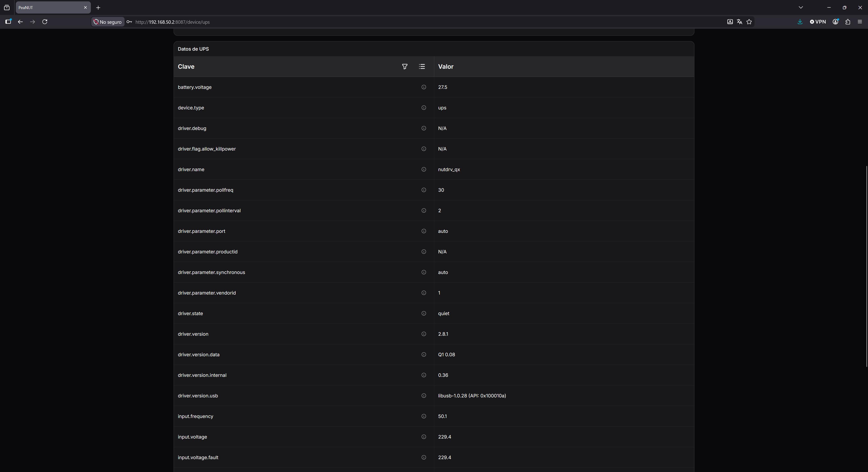868x472 pixels.
Task: Select the value 50.1
Action: pos(442,416)
